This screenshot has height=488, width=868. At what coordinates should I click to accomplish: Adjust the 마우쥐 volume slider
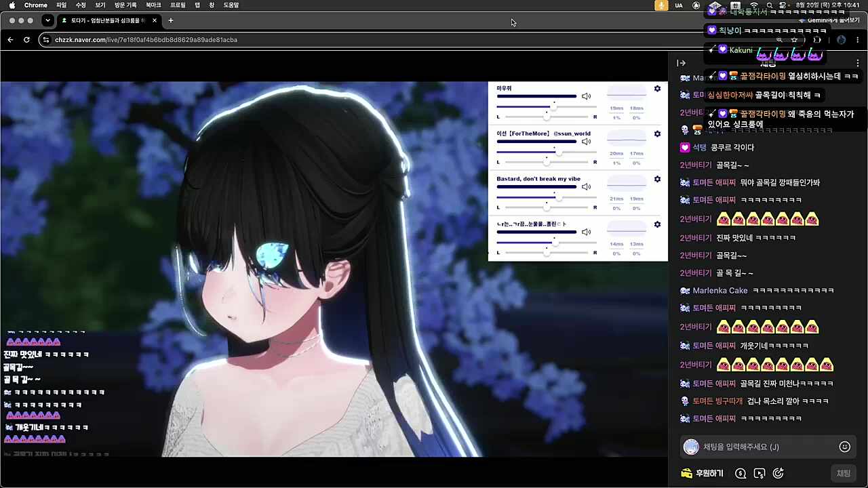coord(547,106)
